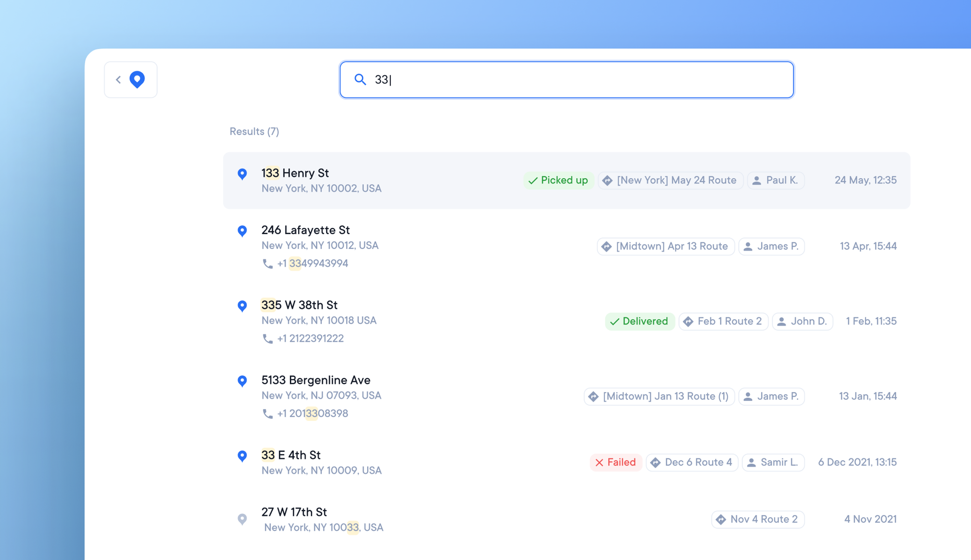Click James P. chip on Lafayette row

771,246
